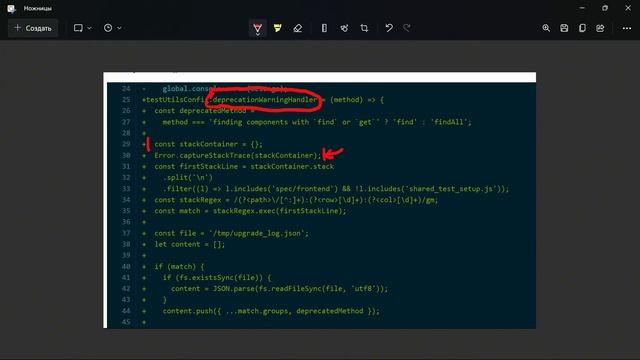Redo the undone annotation
This screenshot has width=640, height=360.
click(x=407, y=28)
